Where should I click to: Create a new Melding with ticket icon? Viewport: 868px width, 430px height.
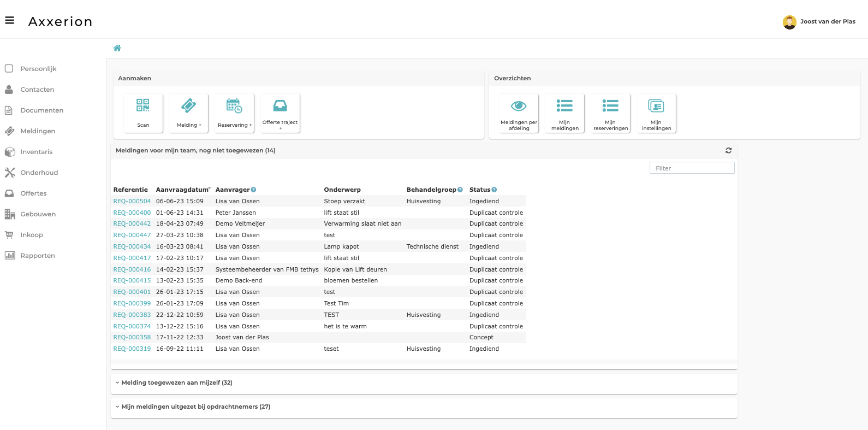[189, 113]
